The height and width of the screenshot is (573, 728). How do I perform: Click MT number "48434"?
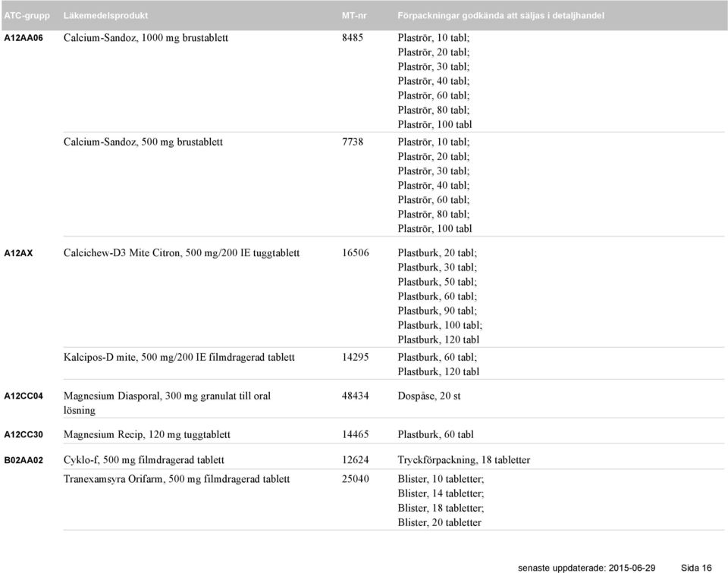355,396
